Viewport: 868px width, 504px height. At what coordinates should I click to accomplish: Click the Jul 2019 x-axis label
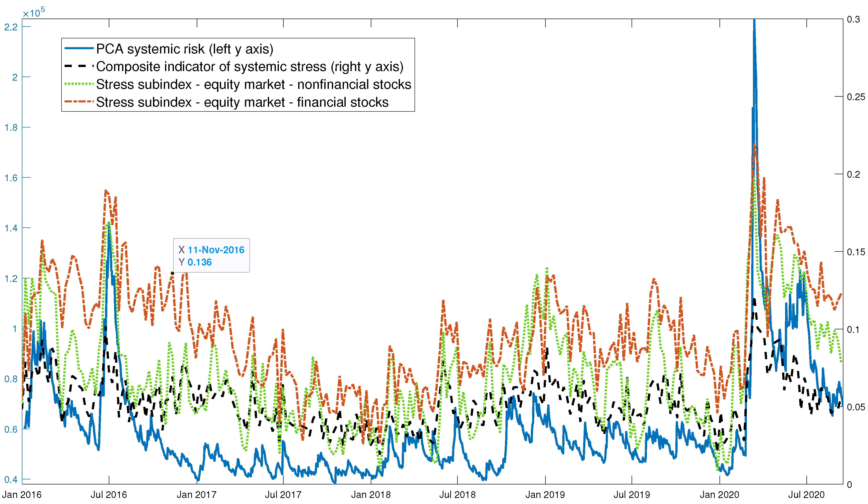coord(631,495)
